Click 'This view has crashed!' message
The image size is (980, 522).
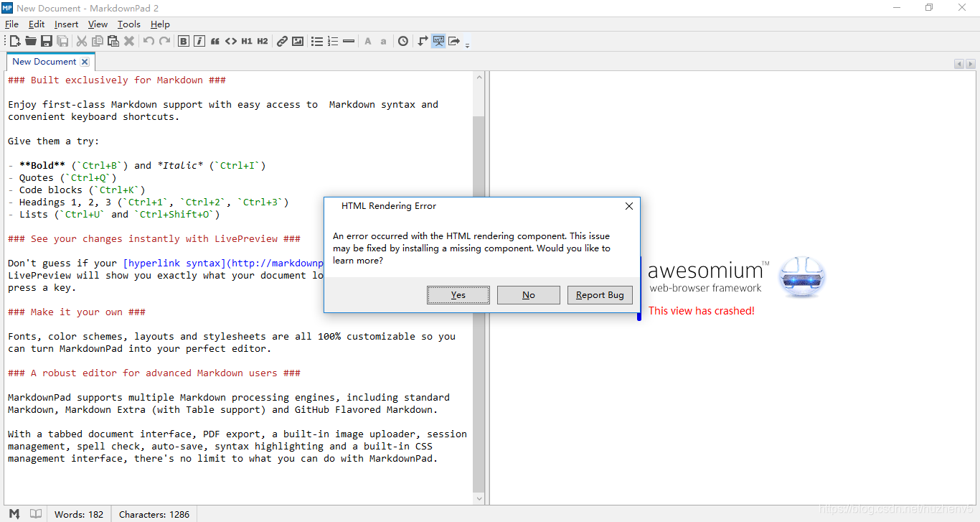coord(702,311)
